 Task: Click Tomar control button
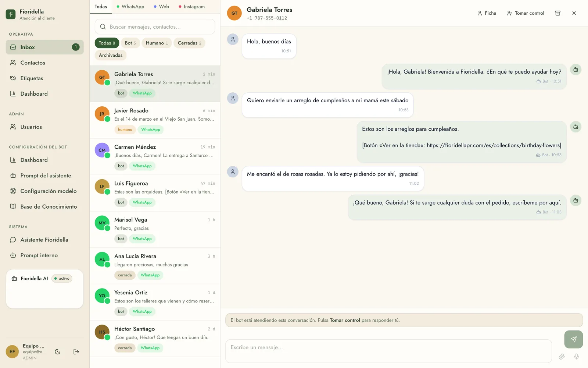tap(526, 13)
